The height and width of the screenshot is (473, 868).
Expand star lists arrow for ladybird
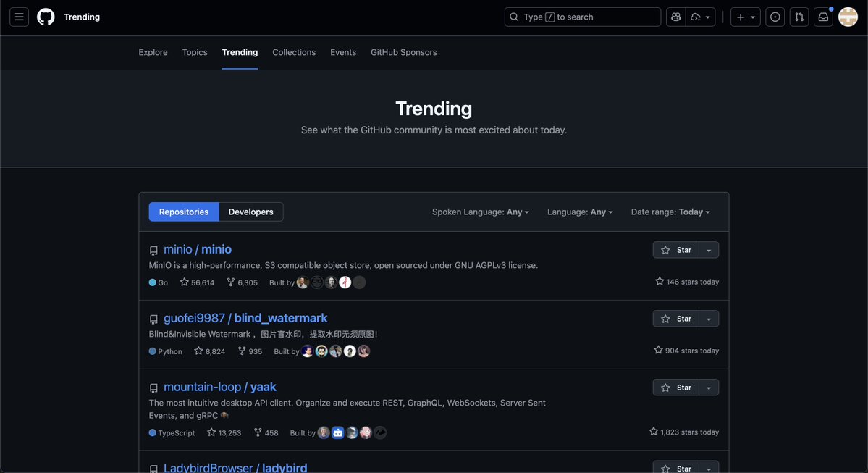pyautogui.click(x=709, y=467)
